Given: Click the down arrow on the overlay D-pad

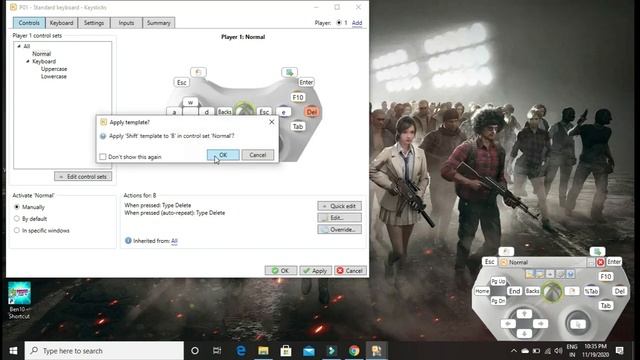Looking at the screenshot, I should click(524, 333).
